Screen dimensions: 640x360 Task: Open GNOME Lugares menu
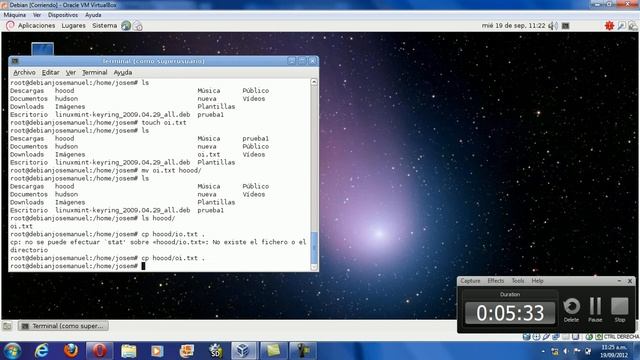tap(73, 25)
